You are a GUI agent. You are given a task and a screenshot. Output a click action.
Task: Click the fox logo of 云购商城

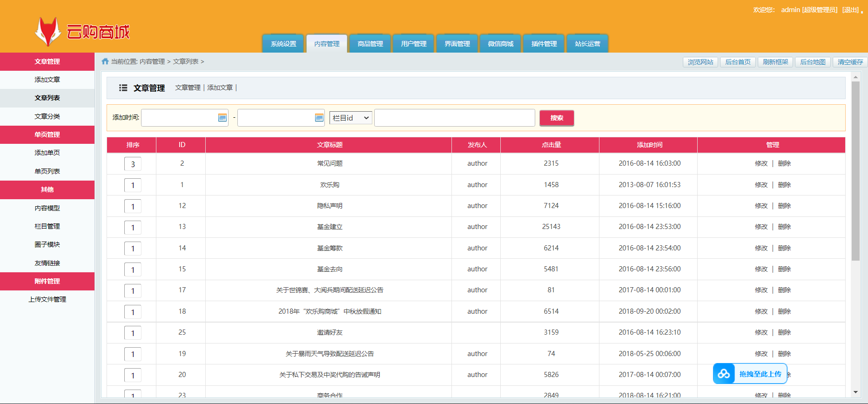[48, 32]
